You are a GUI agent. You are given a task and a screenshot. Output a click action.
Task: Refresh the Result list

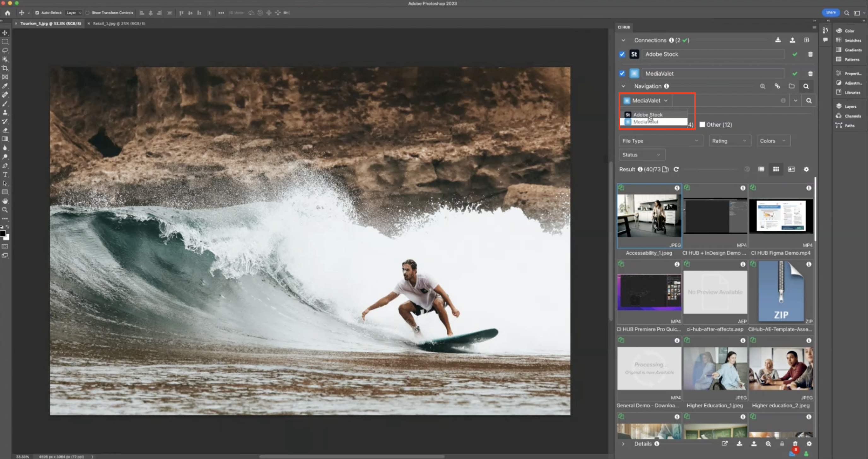676,169
